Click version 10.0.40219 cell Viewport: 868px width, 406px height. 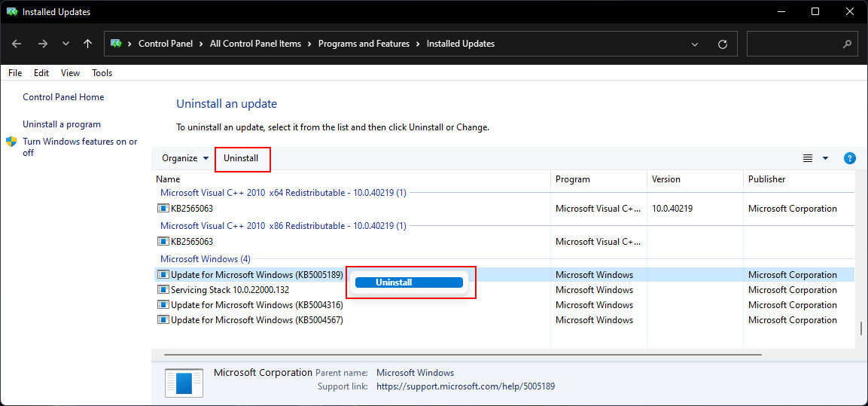click(672, 209)
